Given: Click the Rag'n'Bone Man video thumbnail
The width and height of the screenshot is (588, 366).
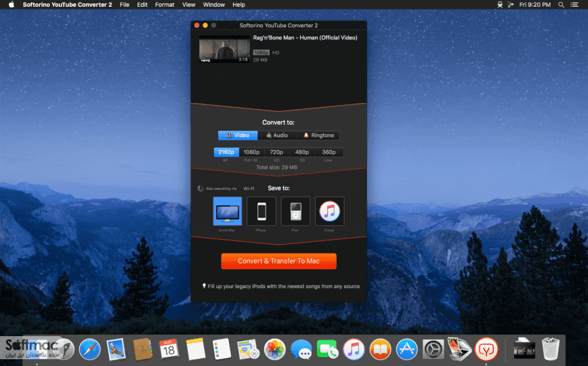Looking at the screenshot, I should (x=224, y=49).
